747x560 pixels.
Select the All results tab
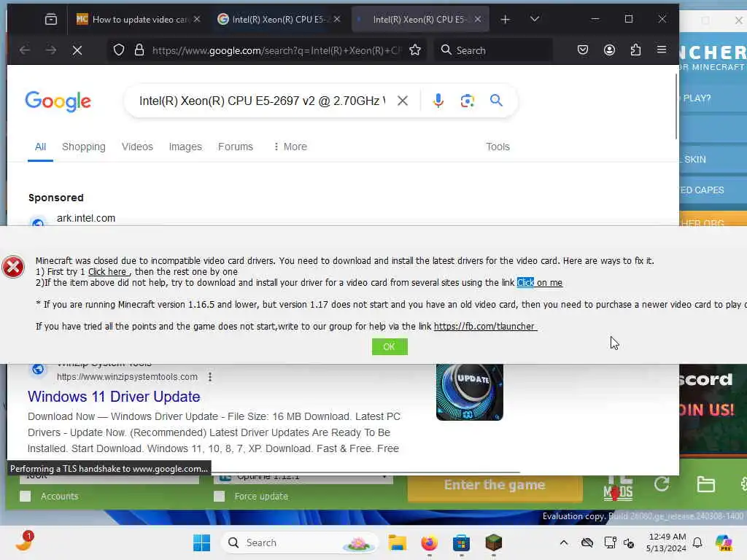point(41,147)
